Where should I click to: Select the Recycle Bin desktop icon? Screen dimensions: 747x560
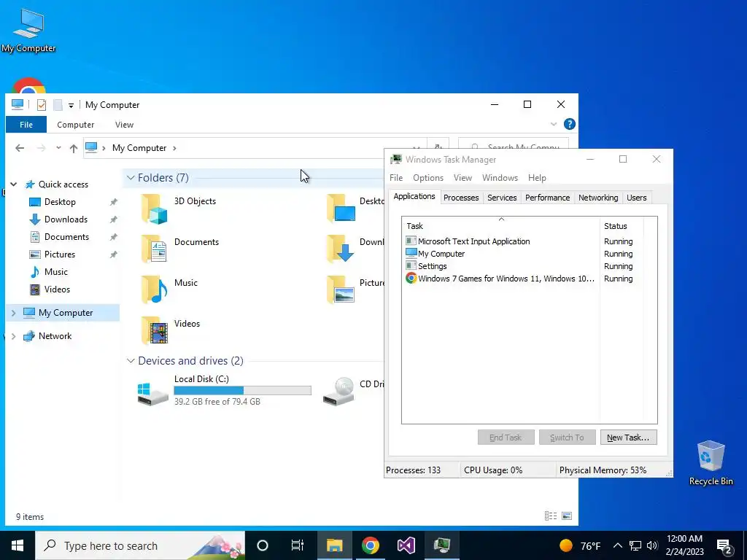(711, 463)
